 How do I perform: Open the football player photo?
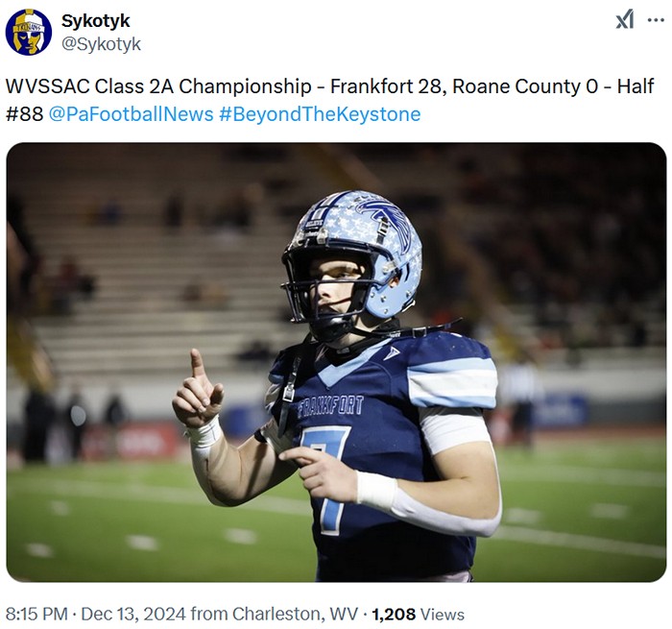[336, 362]
